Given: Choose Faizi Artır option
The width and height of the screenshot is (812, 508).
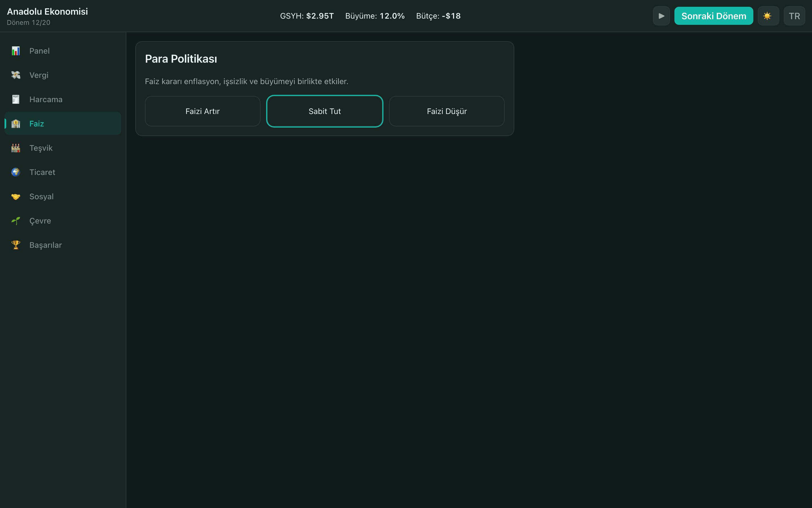Looking at the screenshot, I should (203, 111).
